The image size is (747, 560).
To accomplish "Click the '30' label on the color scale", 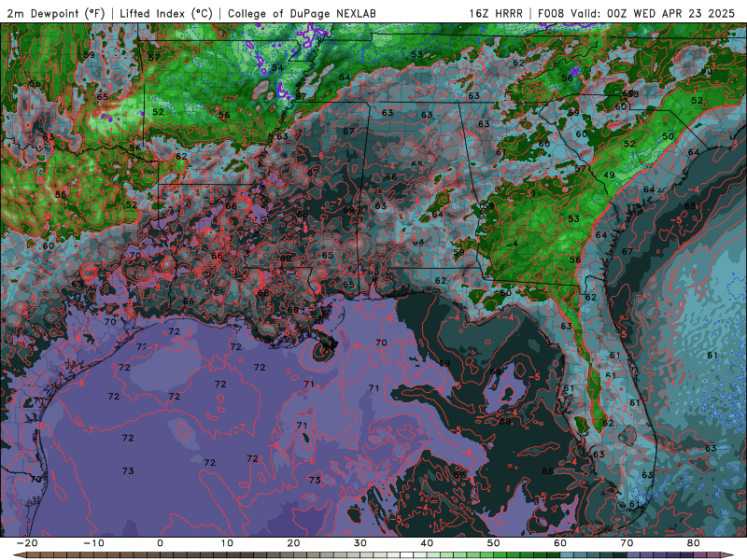I will tap(360, 543).
